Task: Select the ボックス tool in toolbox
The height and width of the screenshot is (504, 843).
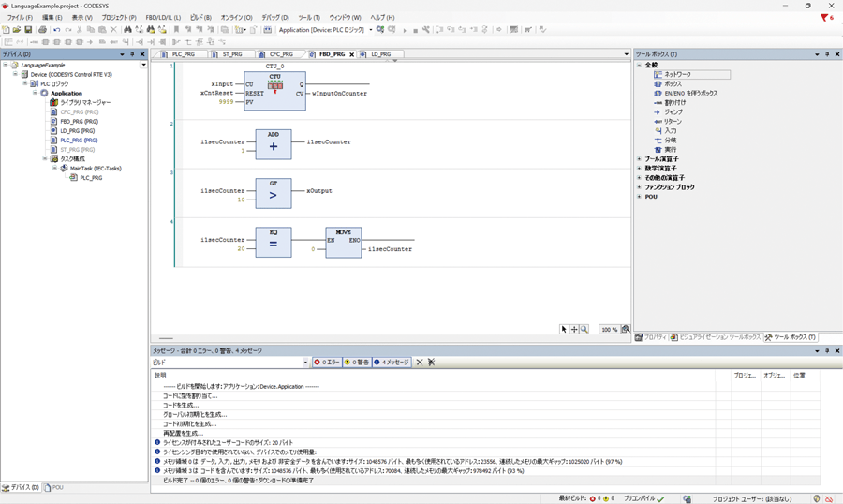Action: (x=673, y=84)
